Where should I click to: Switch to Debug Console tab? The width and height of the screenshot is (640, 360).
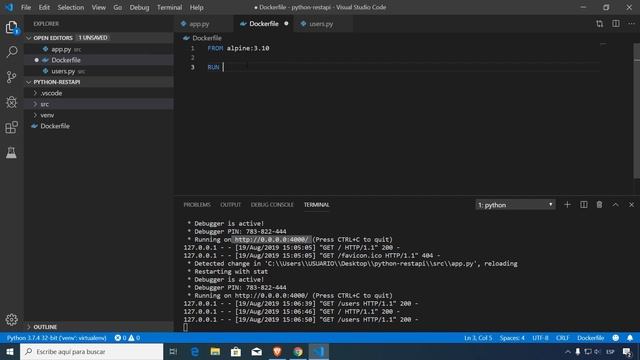272,204
